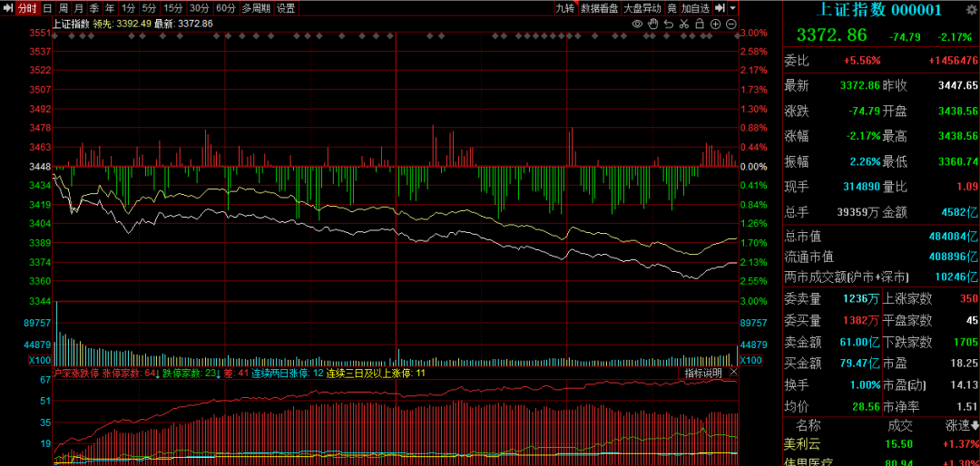This screenshot has height=466, width=980.
Task: Select the 5分 period tab
Action: click(x=149, y=8)
